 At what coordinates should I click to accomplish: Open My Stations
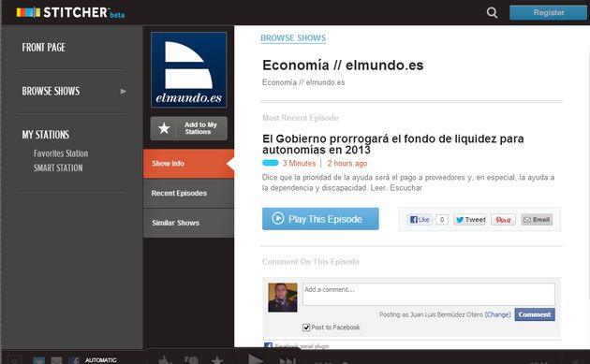[x=46, y=135]
